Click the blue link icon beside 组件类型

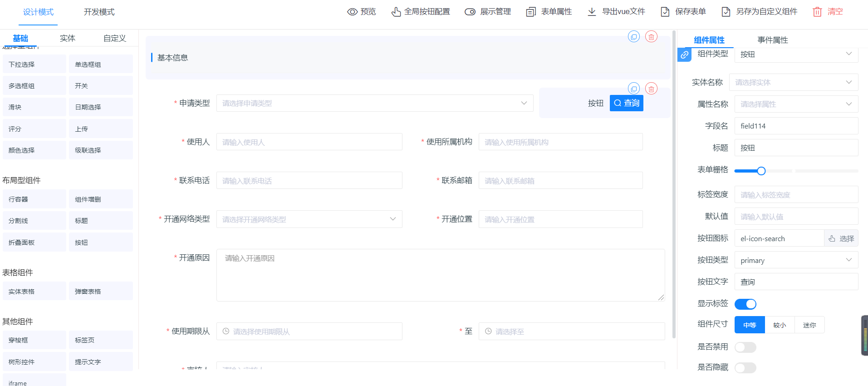point(684,54)
